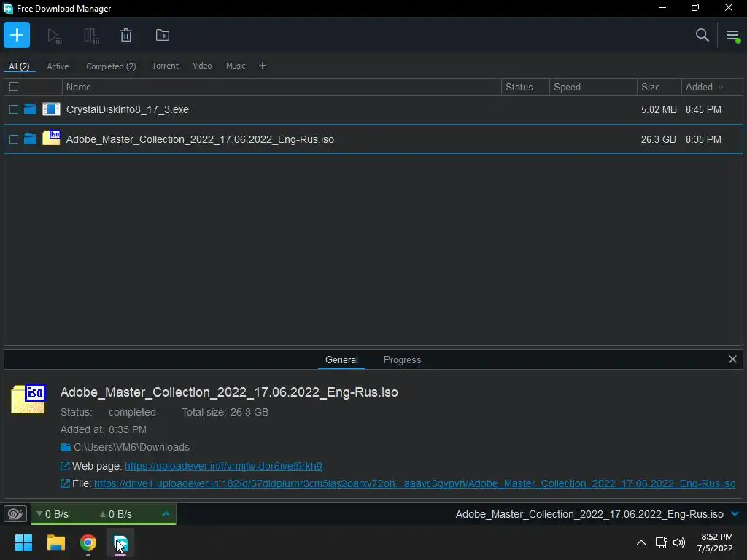The image size is (747, 560).
Task: Open the General details tab
Action: tap(341, 359)
